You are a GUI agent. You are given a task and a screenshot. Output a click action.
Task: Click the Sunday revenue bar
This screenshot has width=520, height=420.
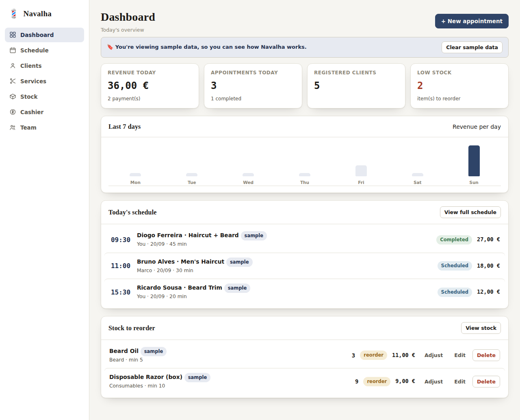(474, 161)
